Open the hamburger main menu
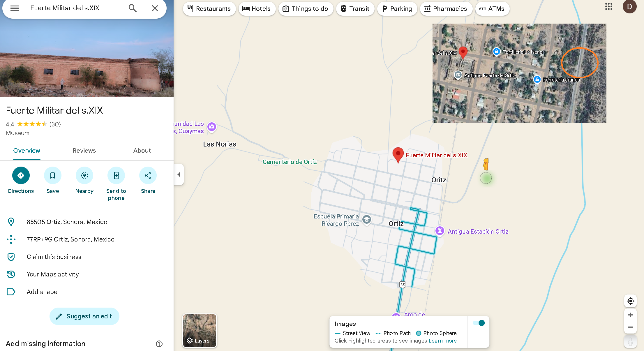Image resolution: width=644 pixels, height=351 pixels. [15, 8]
